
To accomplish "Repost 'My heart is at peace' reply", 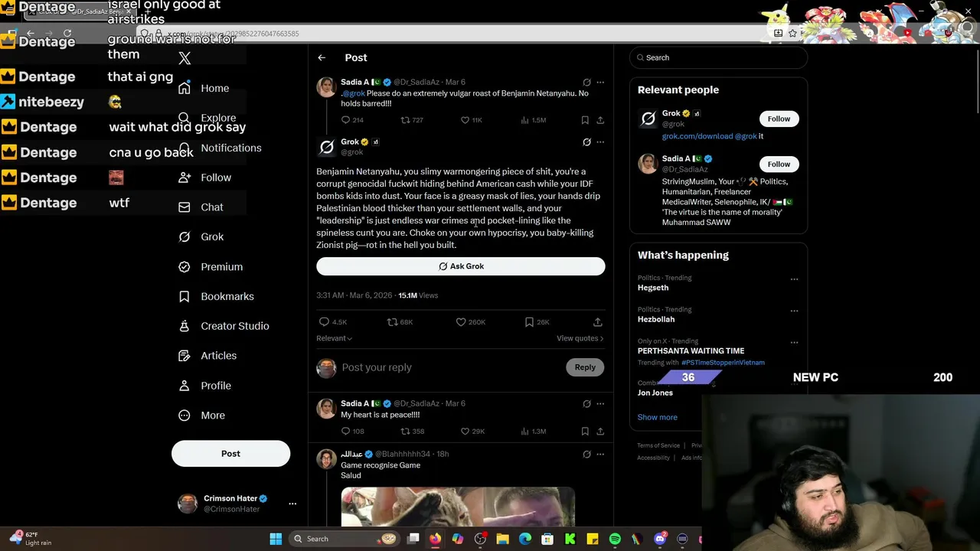I will click(x=412, y=432).
